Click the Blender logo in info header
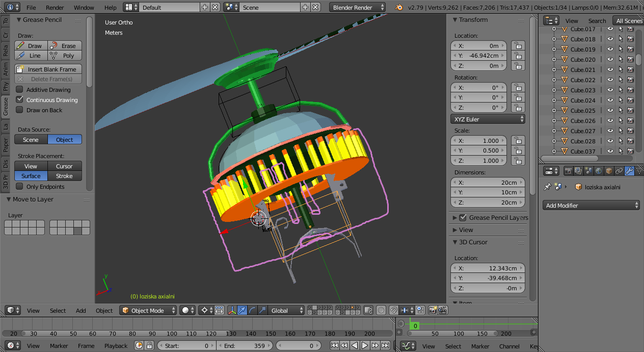This screenshot has height=352, width=644. click(399, 7)
